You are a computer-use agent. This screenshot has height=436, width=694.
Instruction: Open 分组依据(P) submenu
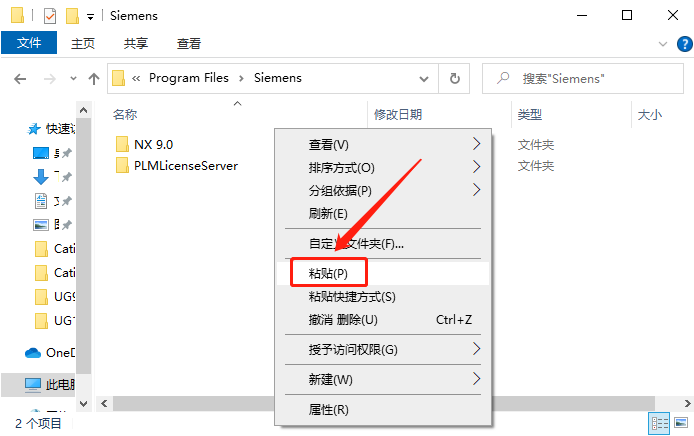pyautogui.click(x=383, y=190)
